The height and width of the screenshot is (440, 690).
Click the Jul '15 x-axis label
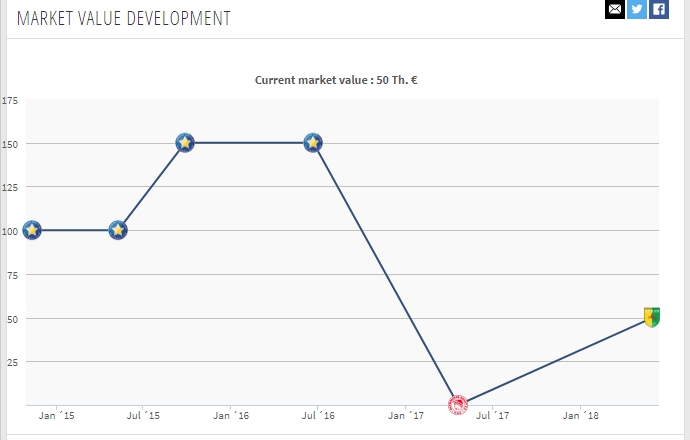click(144, 415)
